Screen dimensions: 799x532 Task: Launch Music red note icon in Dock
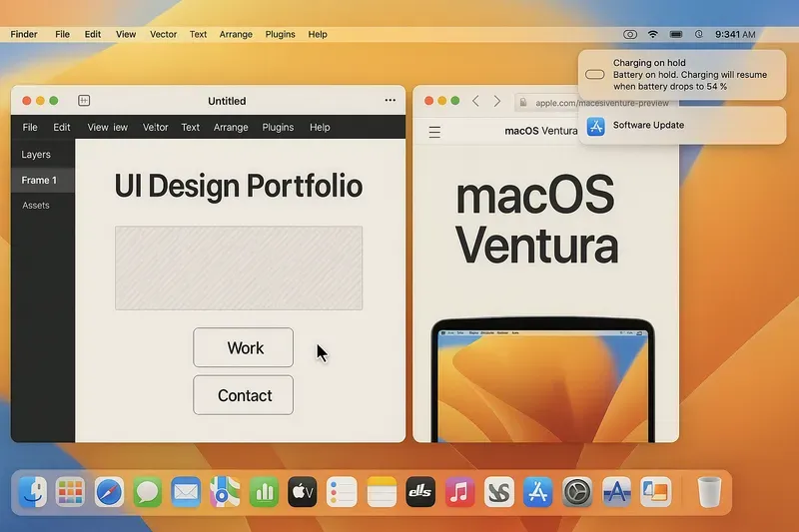pyautogui.click(x=459, y=492)
